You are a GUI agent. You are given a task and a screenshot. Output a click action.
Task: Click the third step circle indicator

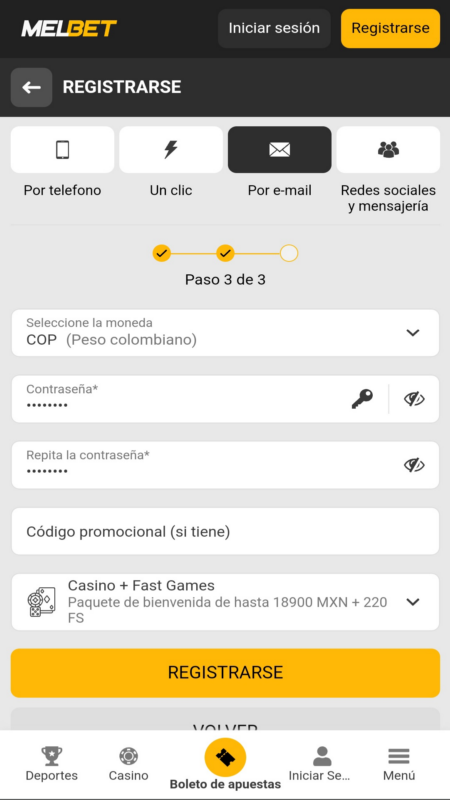tap(289, 253)
